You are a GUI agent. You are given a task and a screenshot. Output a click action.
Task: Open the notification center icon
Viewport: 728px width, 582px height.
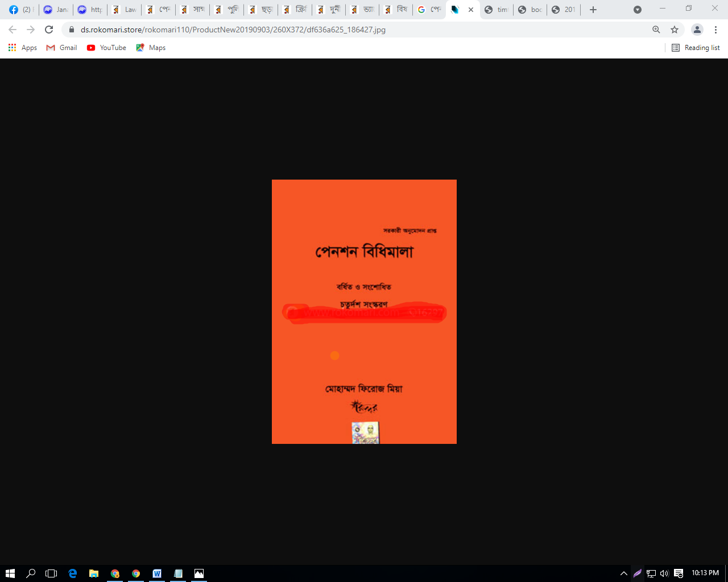point(679,573)
